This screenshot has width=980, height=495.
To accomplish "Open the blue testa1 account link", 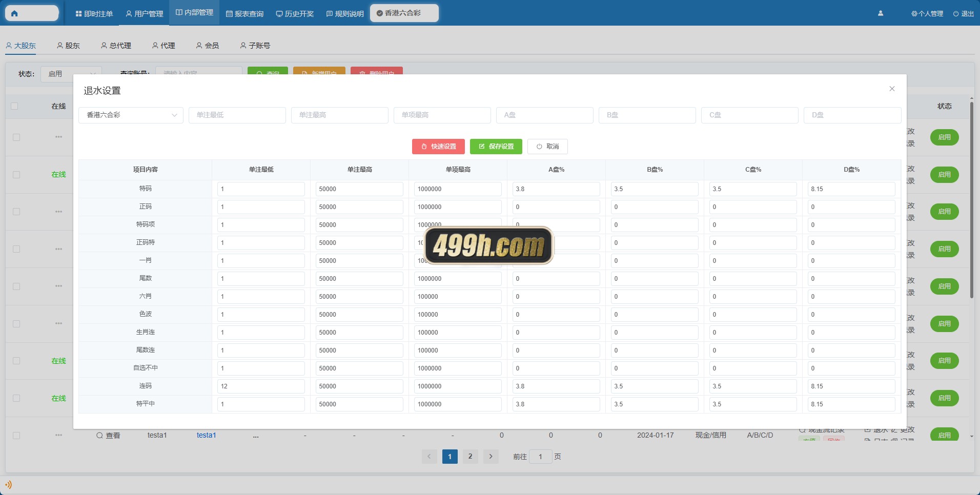I will click(x=207, y=435).
